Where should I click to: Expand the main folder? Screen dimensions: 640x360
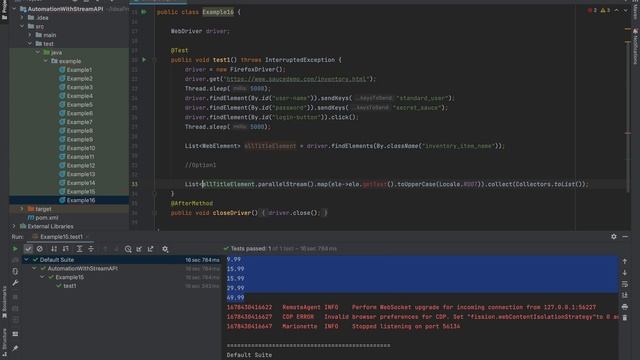point(30,35)
